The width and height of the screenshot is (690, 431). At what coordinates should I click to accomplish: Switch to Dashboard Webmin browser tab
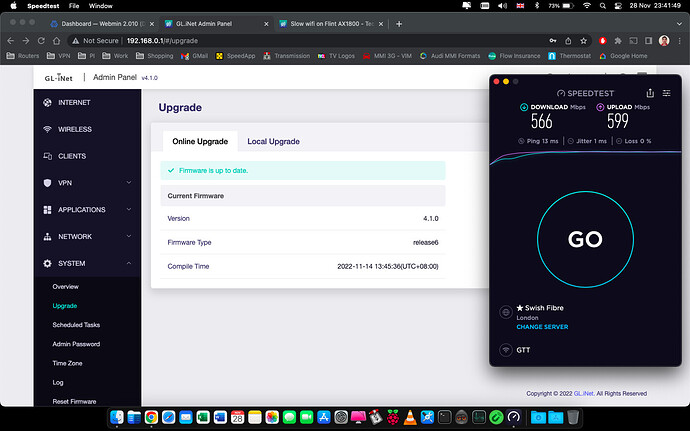103,24
